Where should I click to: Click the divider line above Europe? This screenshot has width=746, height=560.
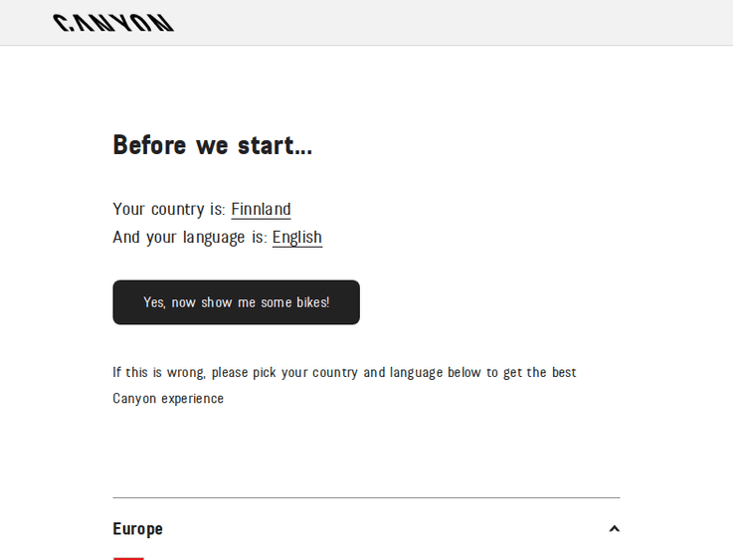click(x=366, y=497)
